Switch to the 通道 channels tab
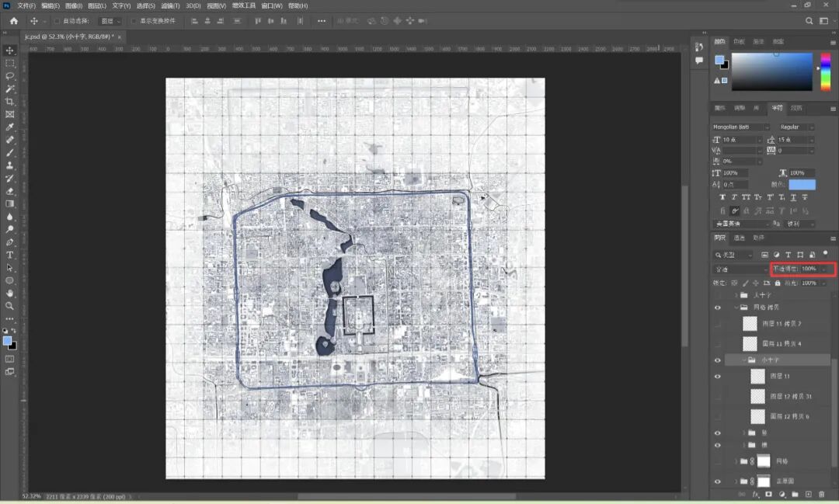The image size is (839, 504). (739, 238)
